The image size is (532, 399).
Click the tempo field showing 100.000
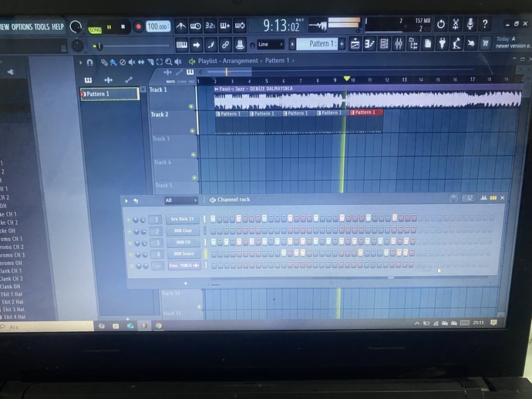(x=158, y=26)
